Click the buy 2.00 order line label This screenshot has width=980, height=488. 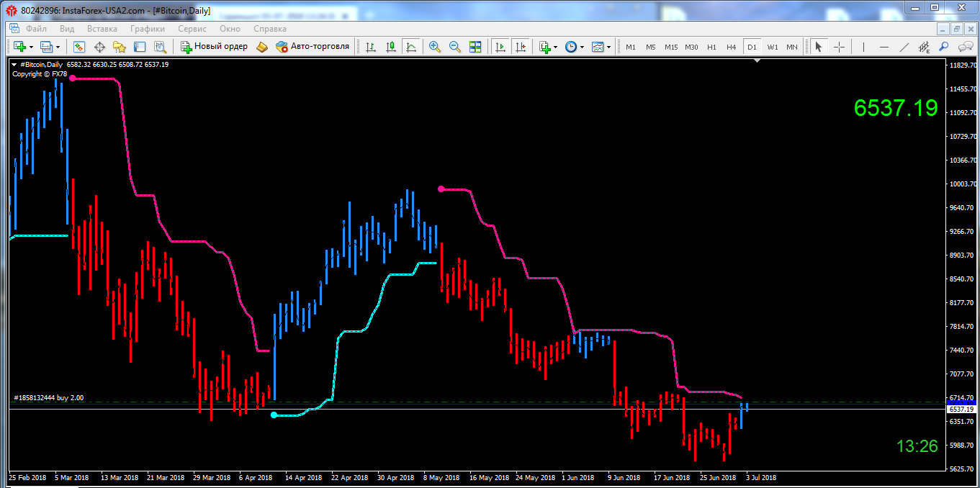click(x=49, y=397)
